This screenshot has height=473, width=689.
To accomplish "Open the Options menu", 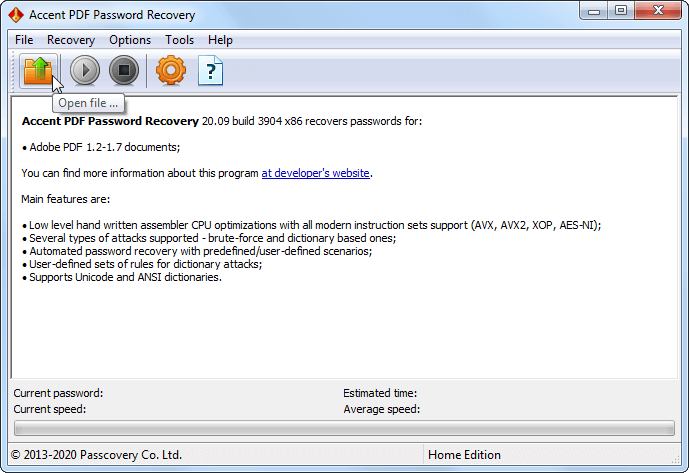I will 130,40.
